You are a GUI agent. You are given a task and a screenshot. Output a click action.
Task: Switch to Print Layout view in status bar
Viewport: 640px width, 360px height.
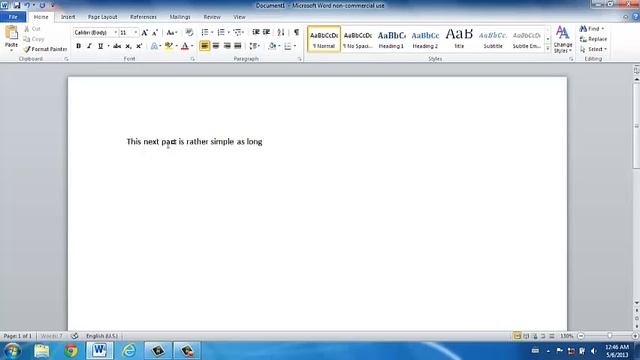[517, 336]
